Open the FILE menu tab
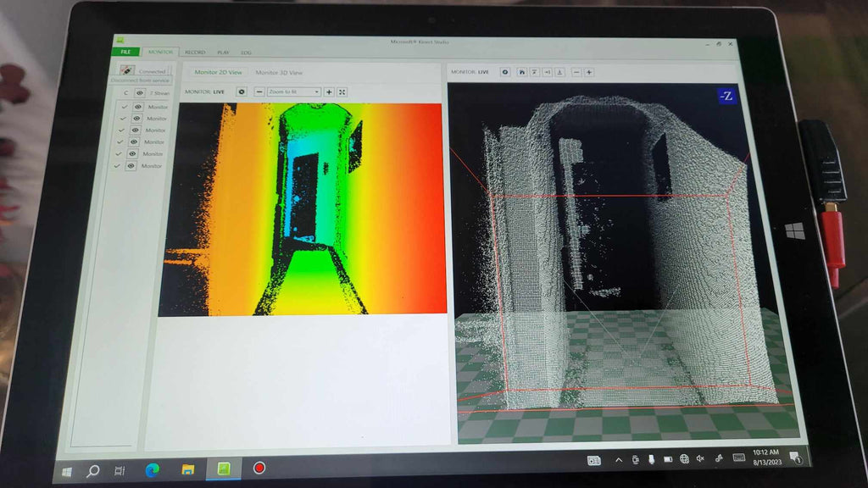 pos(126,52)
